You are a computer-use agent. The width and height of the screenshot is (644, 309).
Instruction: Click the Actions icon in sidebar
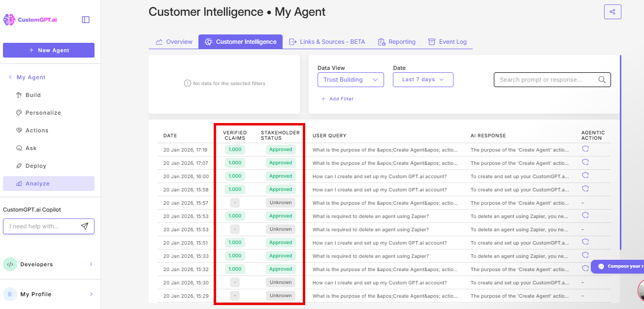(x=19, y=130)
